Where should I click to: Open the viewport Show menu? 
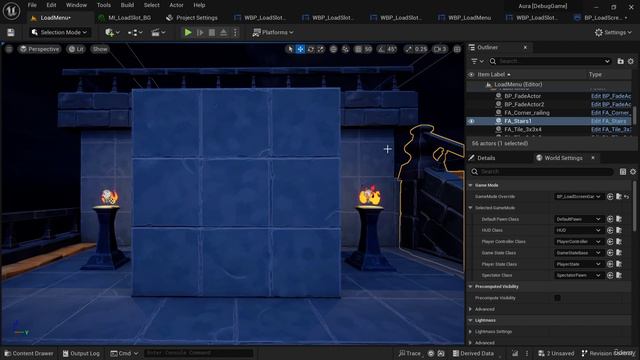coord(100,49)
